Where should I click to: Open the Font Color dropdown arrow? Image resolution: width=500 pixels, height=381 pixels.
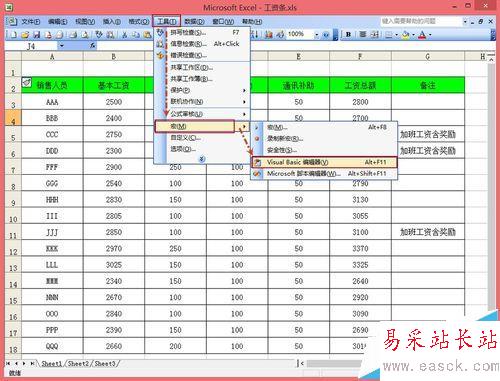click(x=430, y=35)
